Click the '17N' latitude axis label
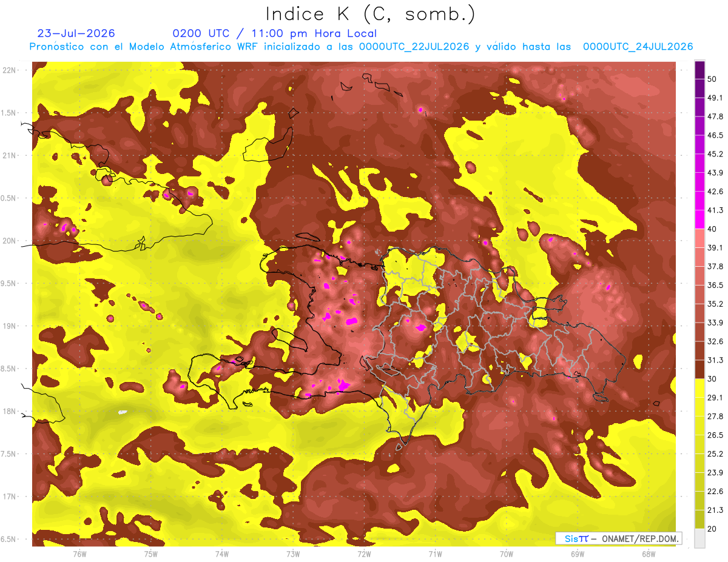 point(9,497)
